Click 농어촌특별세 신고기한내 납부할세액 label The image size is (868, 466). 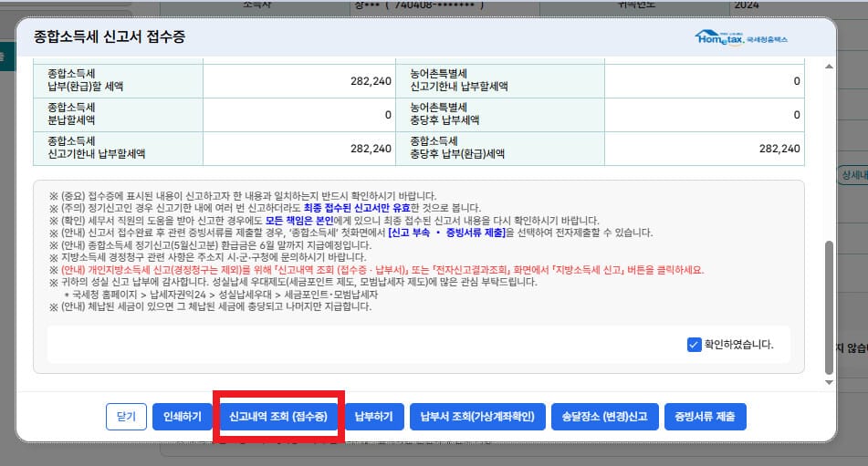coord(459,80)
